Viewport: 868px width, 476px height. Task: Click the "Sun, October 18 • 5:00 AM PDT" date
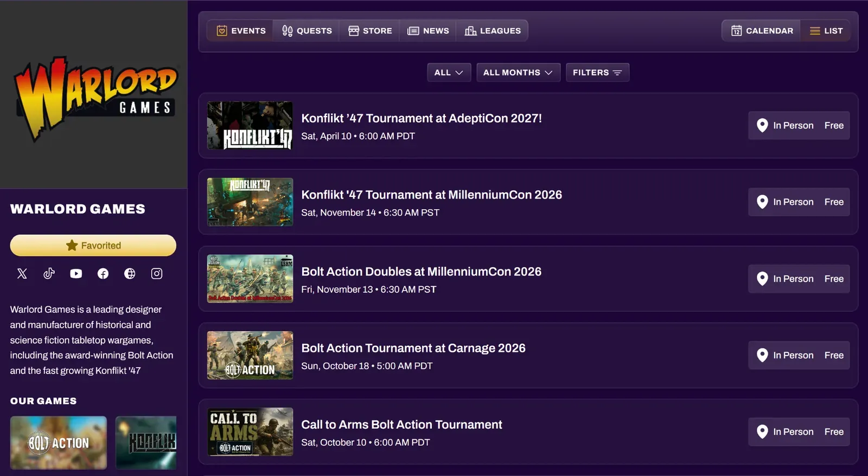point(367,366)
